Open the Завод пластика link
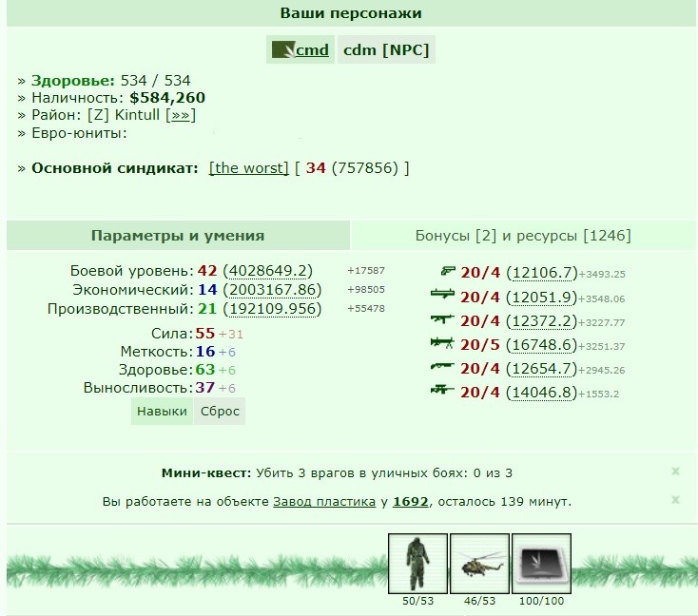This screenshot has width=698, height=616. click(324, 502)
